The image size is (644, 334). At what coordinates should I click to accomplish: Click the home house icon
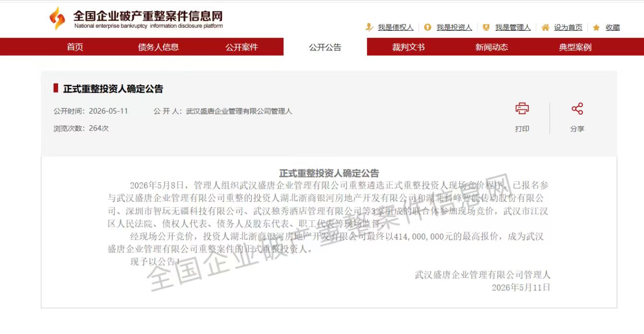pyautogui.click(x=545, y=27)
